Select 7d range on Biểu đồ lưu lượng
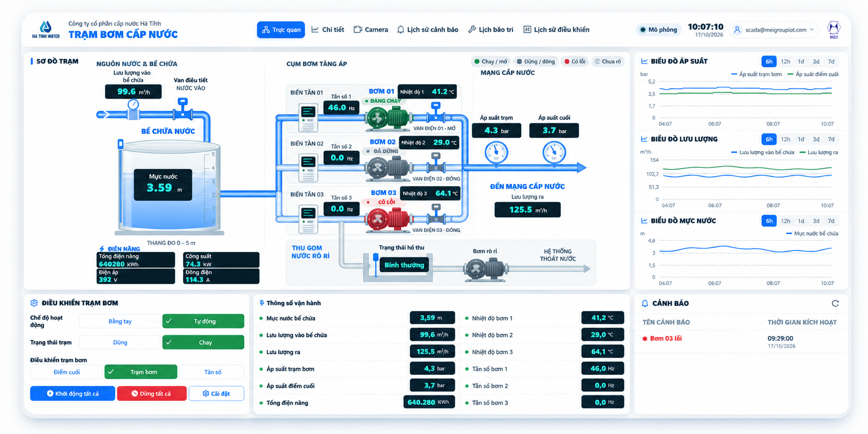This screenshot has width=868, height=434. [x=831, y=139]
